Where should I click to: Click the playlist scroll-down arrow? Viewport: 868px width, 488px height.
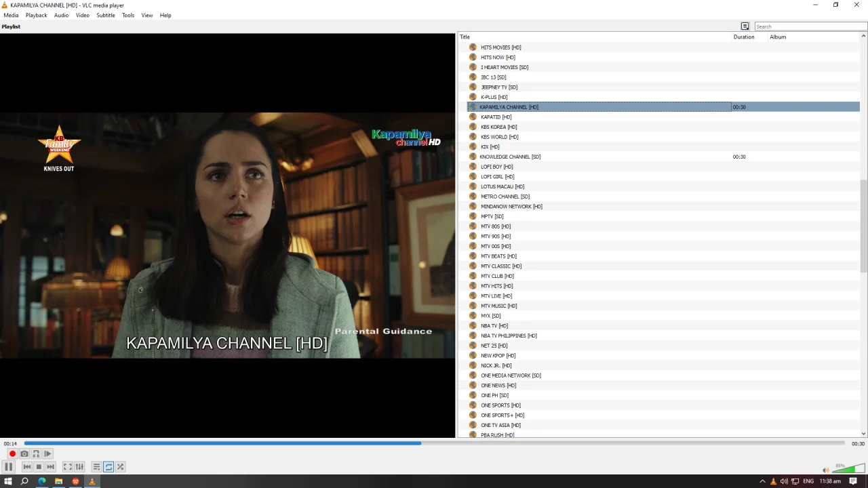(x=864, y=434)
